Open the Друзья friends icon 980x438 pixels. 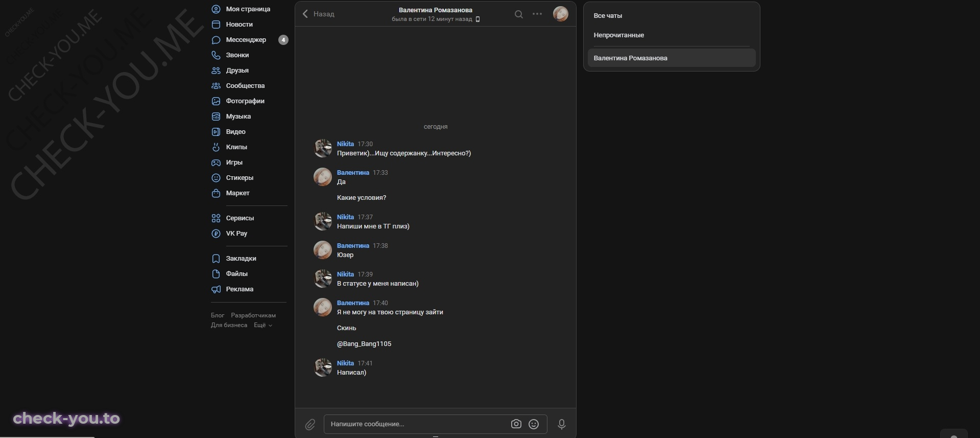[216, 71]
